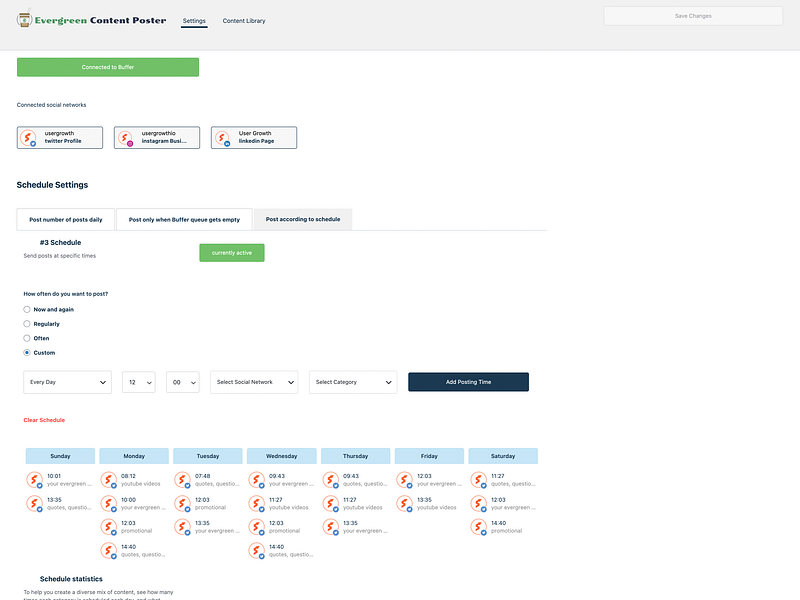Click the Saturday column header
This screenshot has width=800, height=600.
click(x=503, y=456)
